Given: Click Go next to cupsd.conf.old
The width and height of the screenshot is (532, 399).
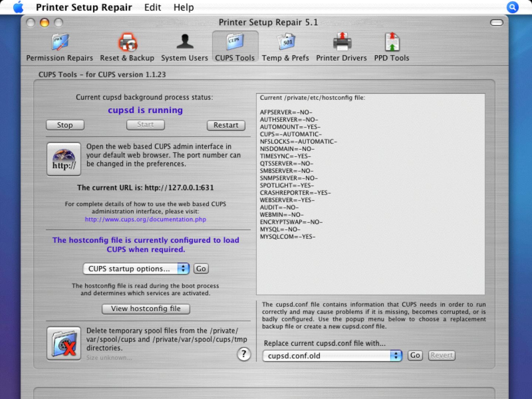Looking at the screenshot, I should 415,355.
